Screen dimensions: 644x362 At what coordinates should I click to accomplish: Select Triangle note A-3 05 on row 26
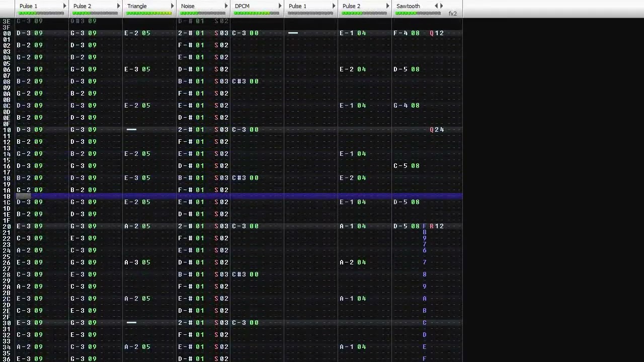tap(137, 262)
